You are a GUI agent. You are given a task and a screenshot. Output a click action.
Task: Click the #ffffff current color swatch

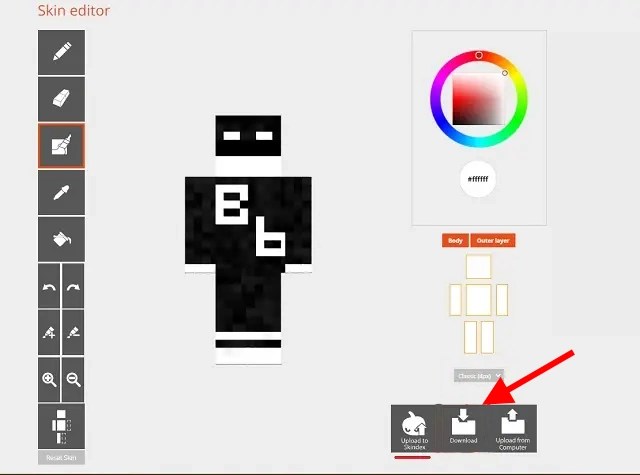click(478, 179)
